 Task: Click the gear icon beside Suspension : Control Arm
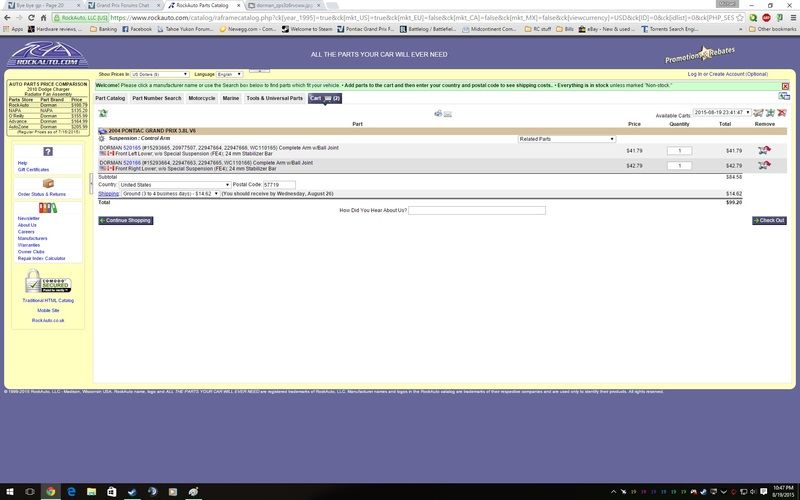tap(102, 139)
